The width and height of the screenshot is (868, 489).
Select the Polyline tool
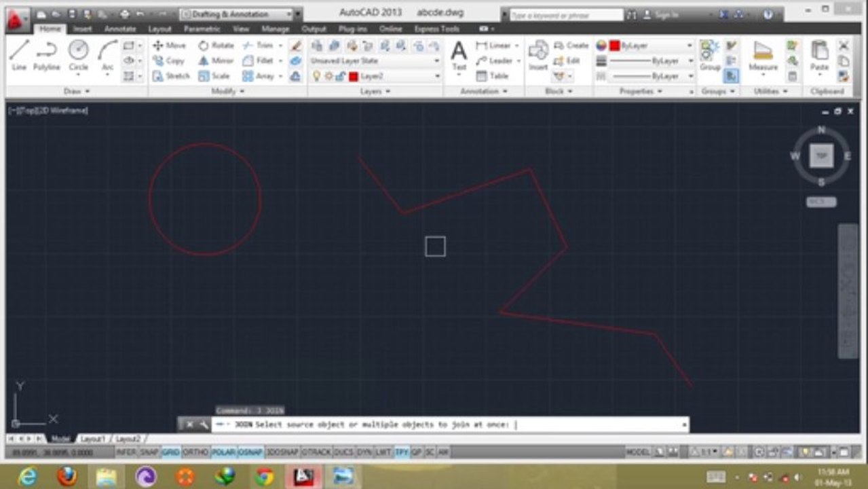(x=47, y=55)
